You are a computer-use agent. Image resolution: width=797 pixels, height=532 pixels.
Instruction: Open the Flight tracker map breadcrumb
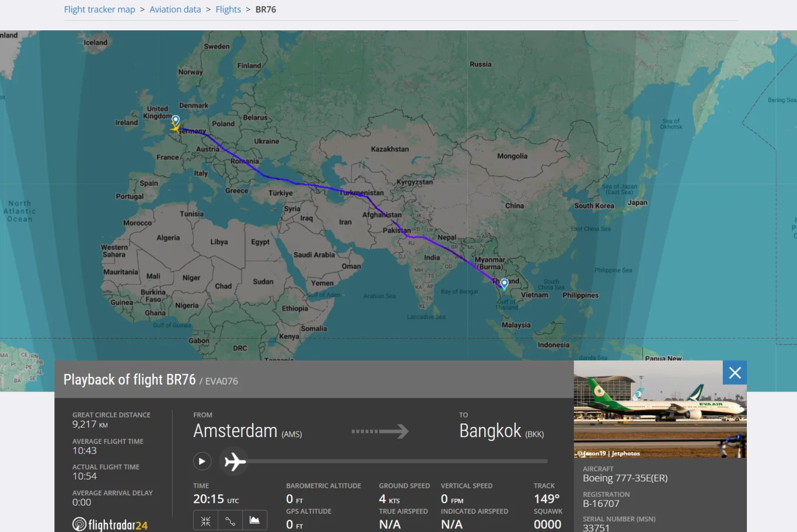pos(100,9)
